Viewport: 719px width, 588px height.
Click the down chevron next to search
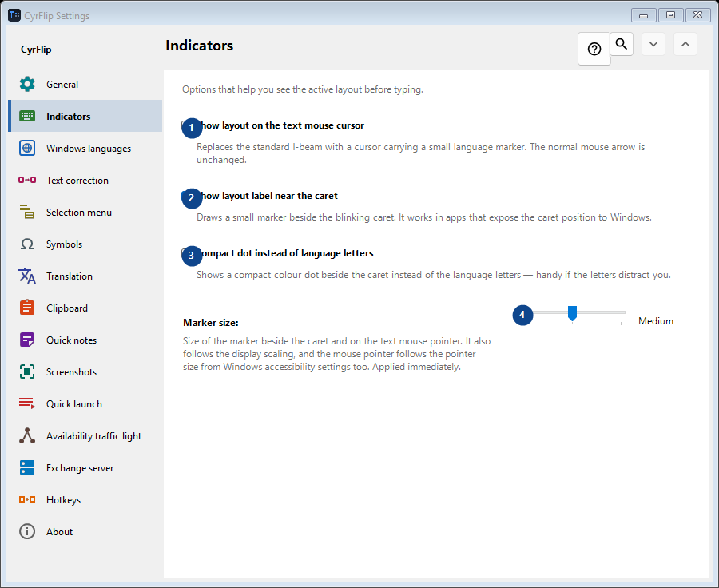(x=653, y=44)
